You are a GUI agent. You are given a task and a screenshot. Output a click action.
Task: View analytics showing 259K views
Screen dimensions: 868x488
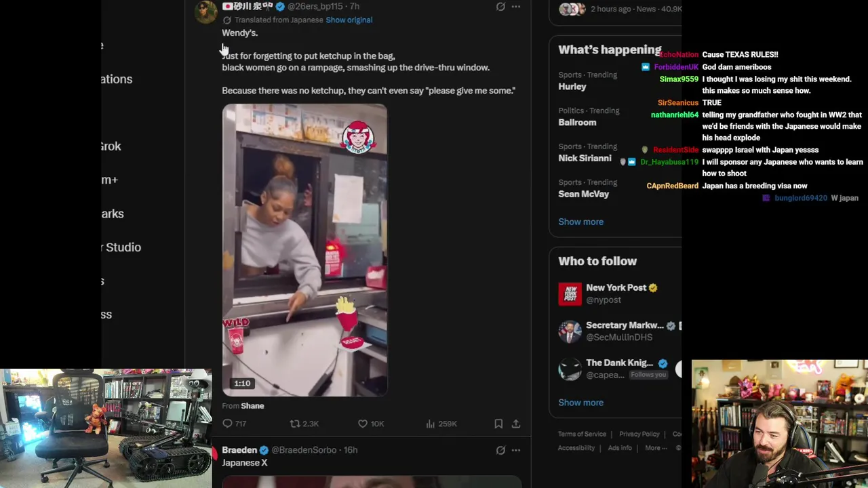441,424
